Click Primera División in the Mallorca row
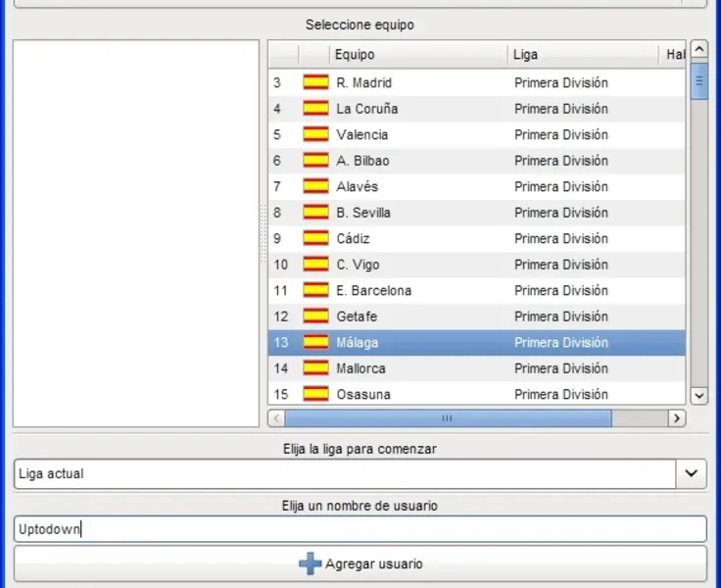 (x=561, y=368)
